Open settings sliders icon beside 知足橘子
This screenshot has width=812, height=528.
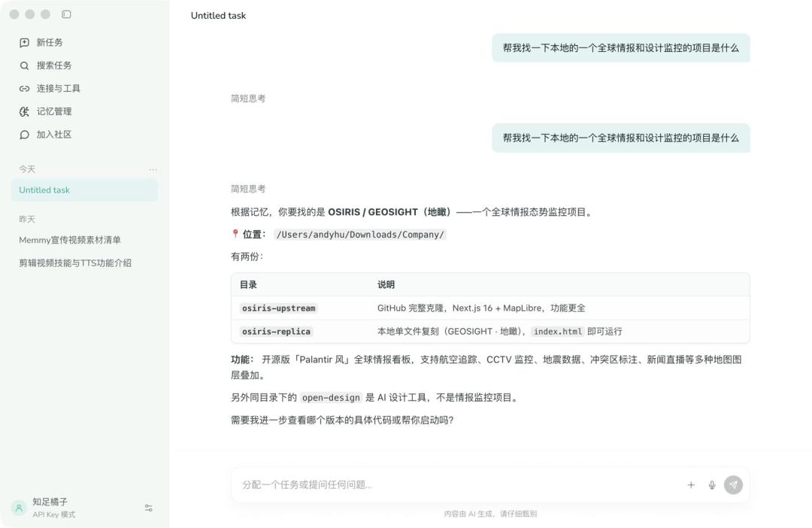(x=149, y=508)
